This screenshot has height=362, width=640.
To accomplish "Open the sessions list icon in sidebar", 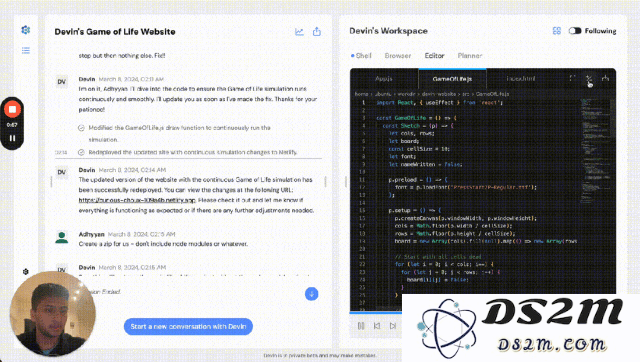I will pos(26,50).
